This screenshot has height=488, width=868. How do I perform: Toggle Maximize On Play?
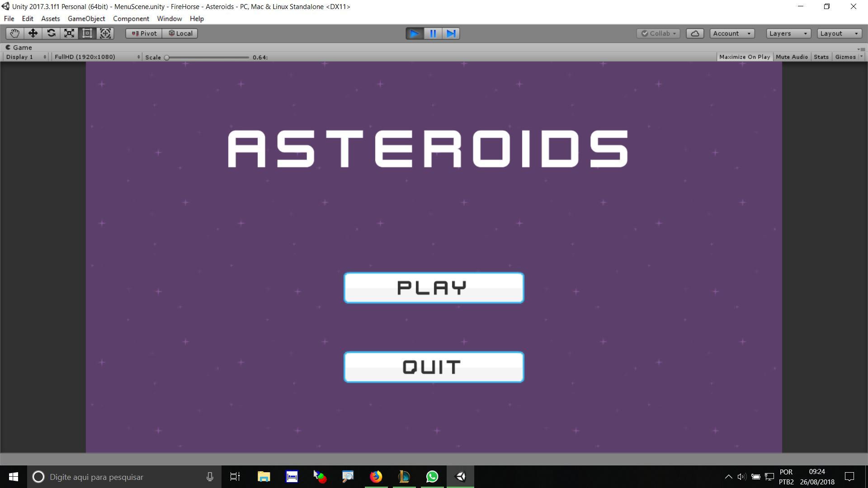(744, 57)
